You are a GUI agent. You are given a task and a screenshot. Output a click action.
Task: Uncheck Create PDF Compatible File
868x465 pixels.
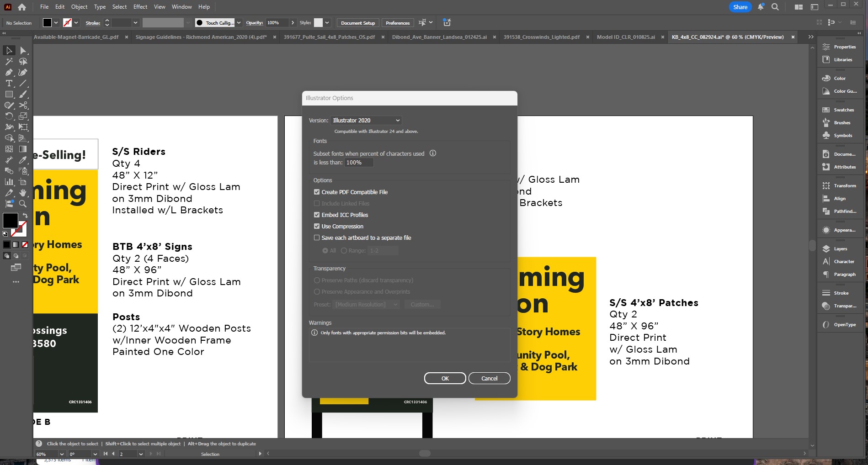(x=317, y=192)
